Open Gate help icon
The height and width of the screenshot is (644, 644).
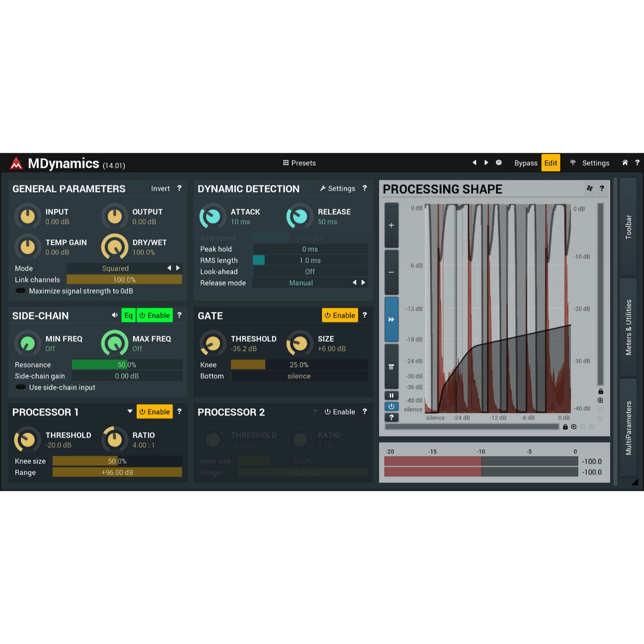[x=365, y=315]
